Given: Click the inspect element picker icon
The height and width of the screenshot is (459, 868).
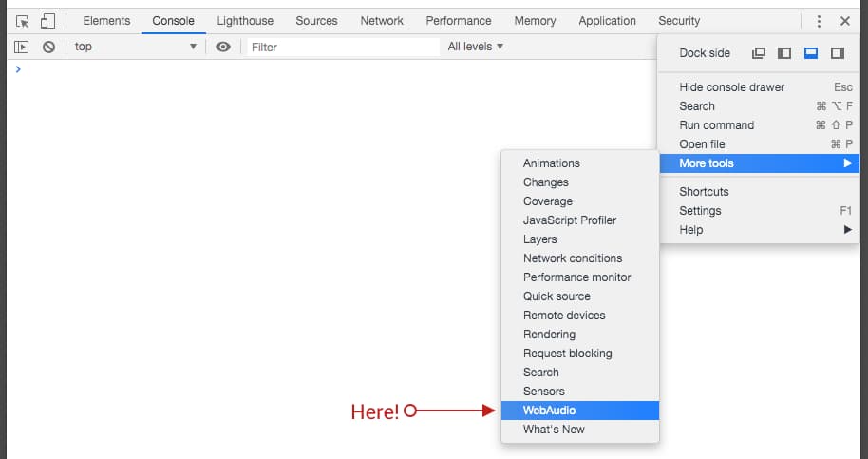Looking at the screenshot, I should pyautogui.click(x=23, y=21).
